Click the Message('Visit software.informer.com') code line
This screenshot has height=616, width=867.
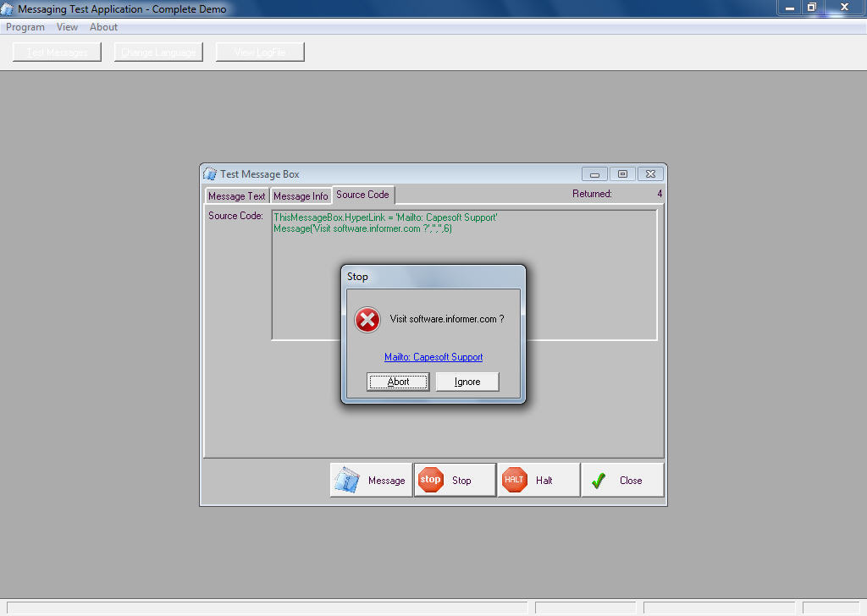coord(362,228)
